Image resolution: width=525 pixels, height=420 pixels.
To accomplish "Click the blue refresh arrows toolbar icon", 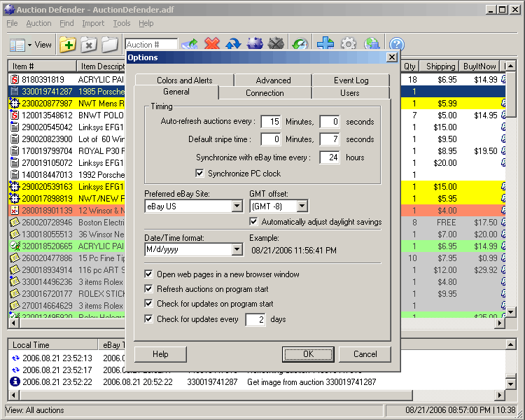I will point(232,44).
